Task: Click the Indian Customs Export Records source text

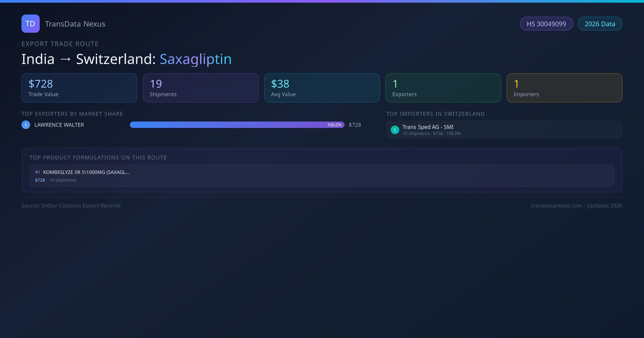Action: click(81, 205)
